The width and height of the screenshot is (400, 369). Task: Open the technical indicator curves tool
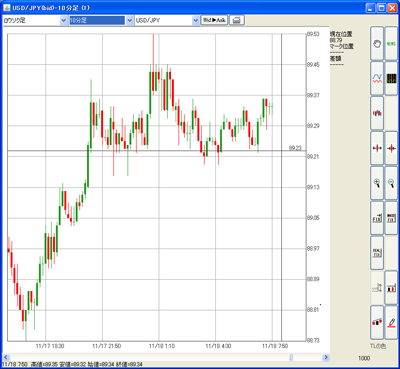coord(377,79)
